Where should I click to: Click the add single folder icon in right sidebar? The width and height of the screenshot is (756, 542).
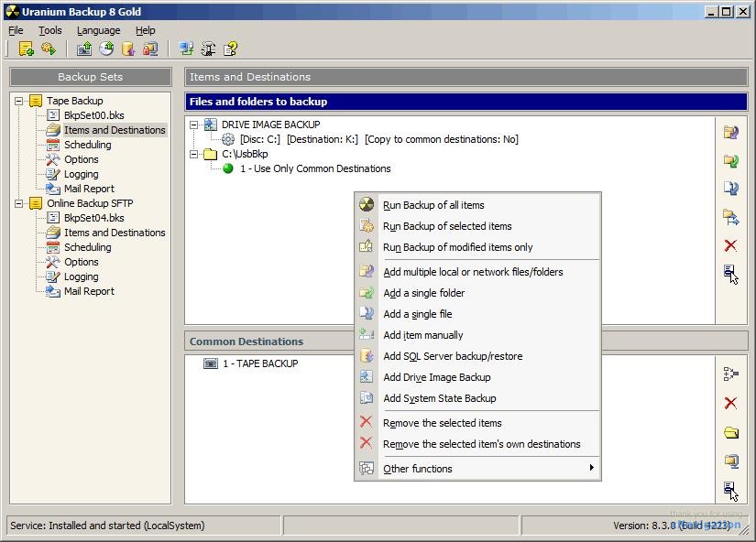point(730,161)
